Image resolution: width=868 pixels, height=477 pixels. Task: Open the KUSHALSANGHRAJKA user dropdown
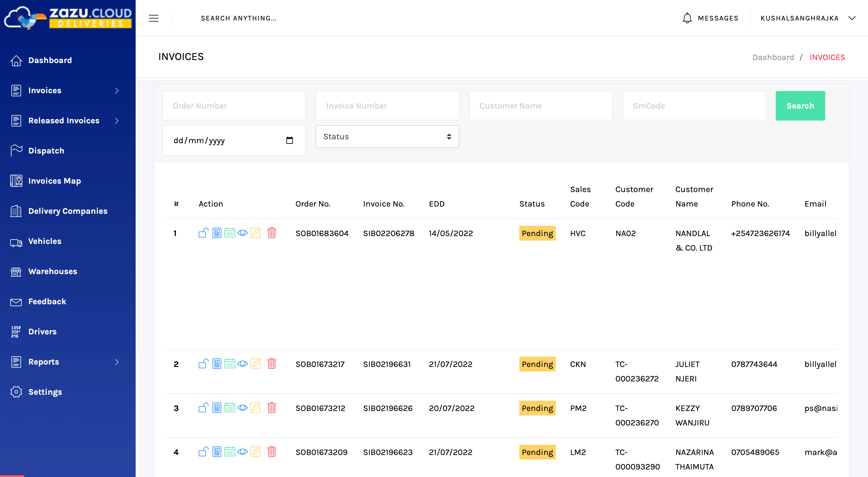click(808, 18)
